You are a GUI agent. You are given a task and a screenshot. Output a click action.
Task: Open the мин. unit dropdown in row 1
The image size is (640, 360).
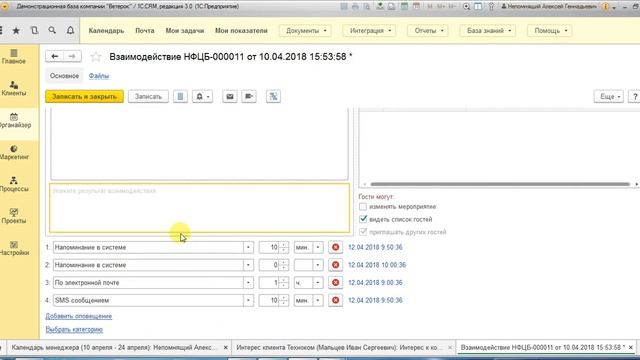318,247
